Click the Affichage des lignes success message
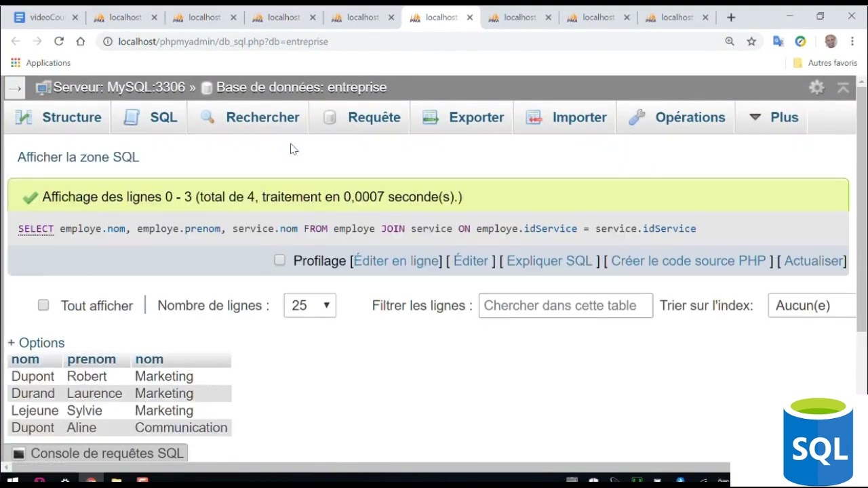Screen dimensions: 868x488 428,197
